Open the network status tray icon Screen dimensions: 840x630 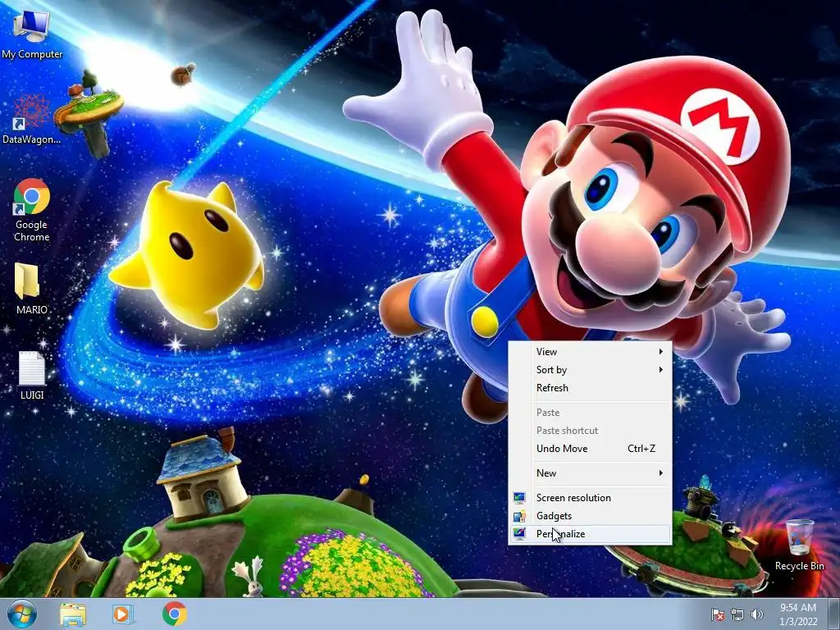737,614
